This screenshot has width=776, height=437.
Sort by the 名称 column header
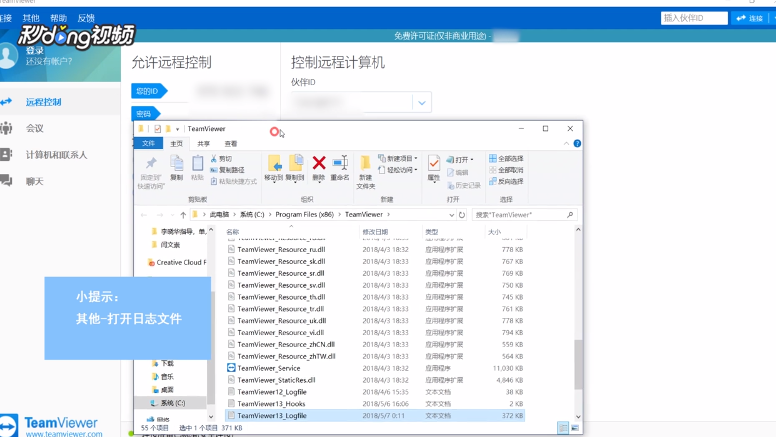(233, 232)
